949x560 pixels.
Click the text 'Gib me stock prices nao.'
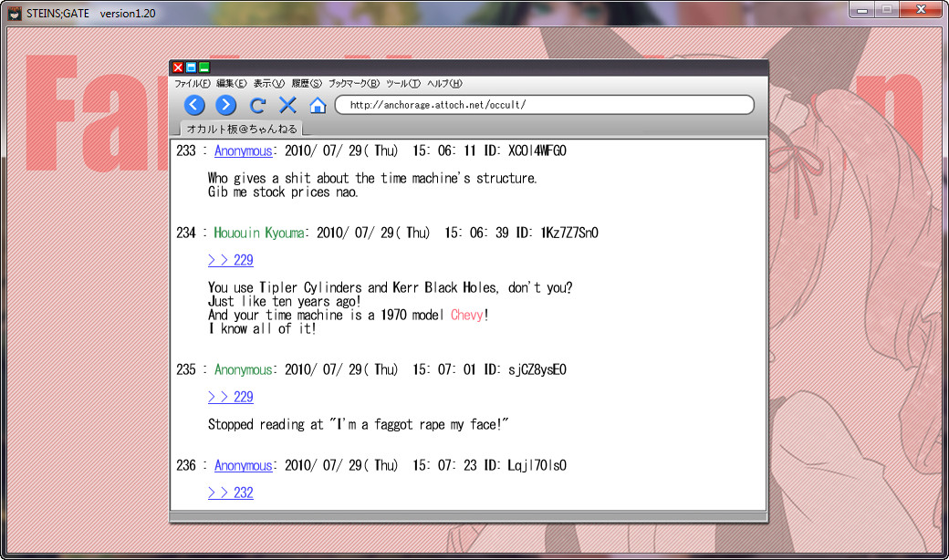(x=283, y=192)
